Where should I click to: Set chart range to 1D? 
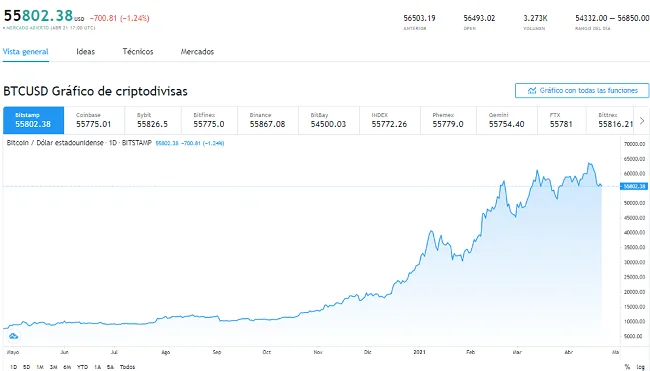point(14,367)
